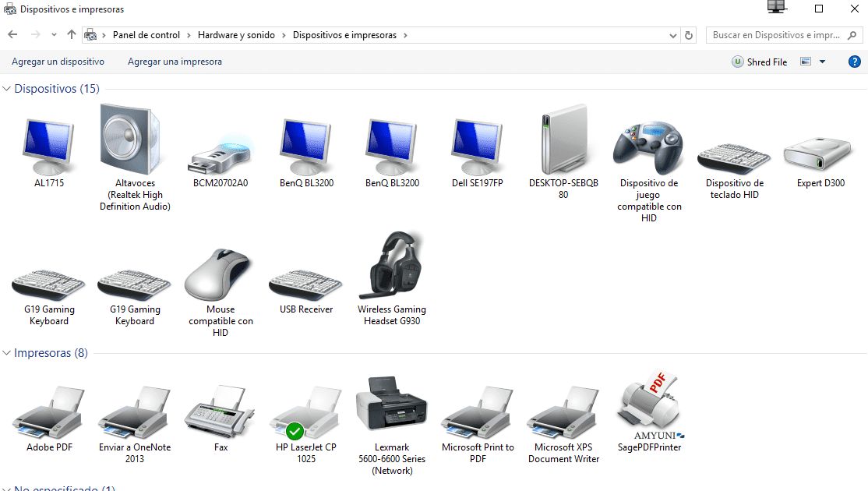Collapse the Dispositivos (15) section
The width and height of the screenshot is (868, 491).
click(8, 88)
